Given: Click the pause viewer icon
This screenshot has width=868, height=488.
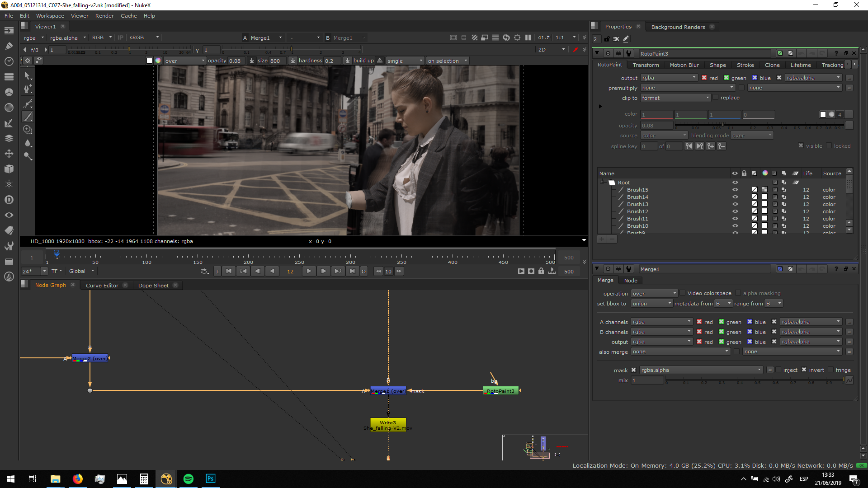Looking at the screenshot, I should coord(528,38).
